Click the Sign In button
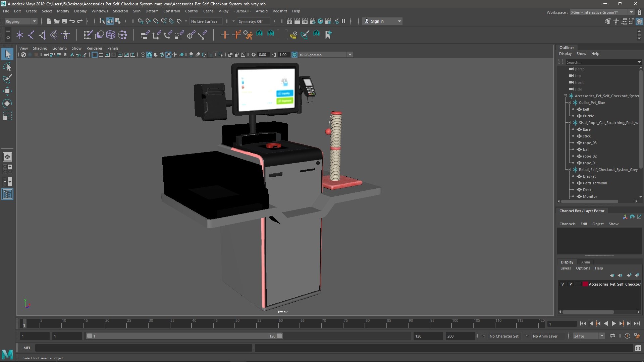 383,21
